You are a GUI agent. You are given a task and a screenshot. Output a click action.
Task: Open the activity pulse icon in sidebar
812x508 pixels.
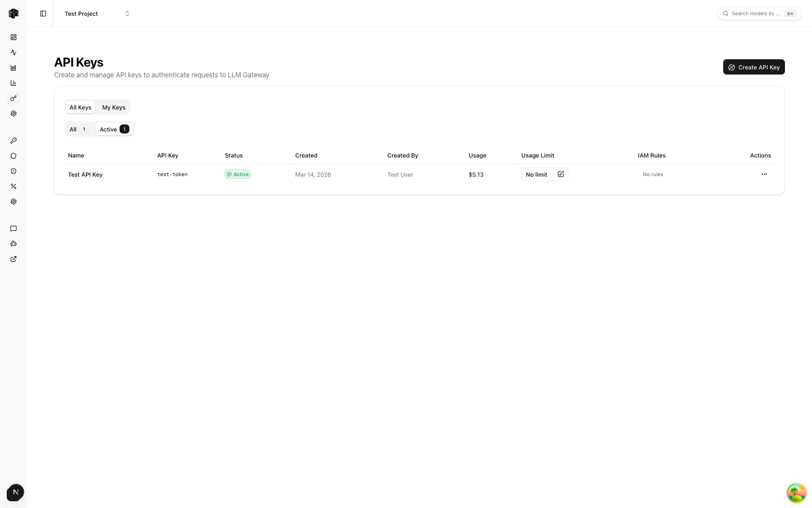pos(14,52)
